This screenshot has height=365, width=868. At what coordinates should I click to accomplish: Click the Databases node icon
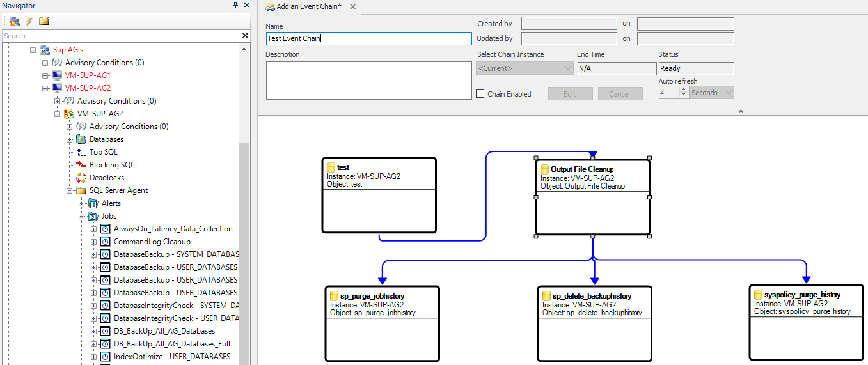click(x=81, y=139)
